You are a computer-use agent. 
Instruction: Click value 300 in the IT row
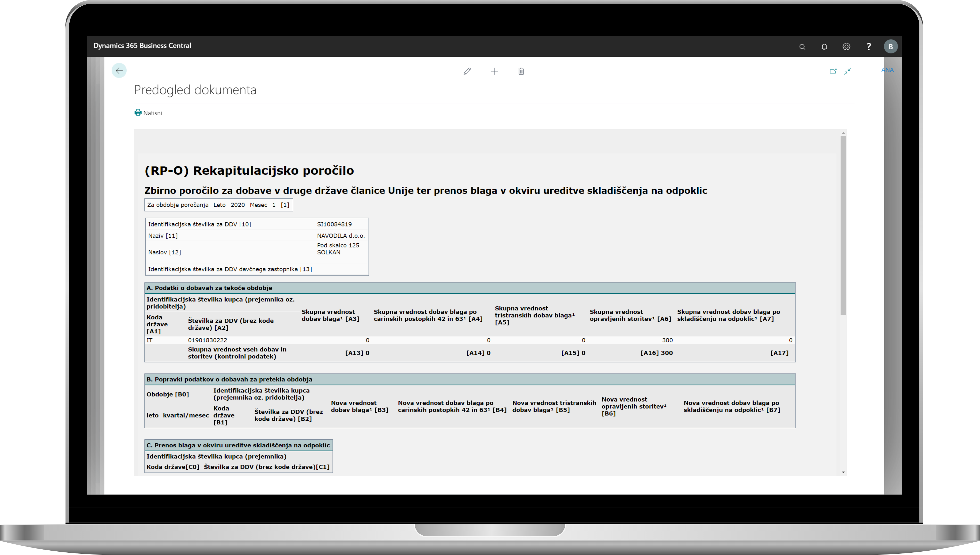point(667,340)
